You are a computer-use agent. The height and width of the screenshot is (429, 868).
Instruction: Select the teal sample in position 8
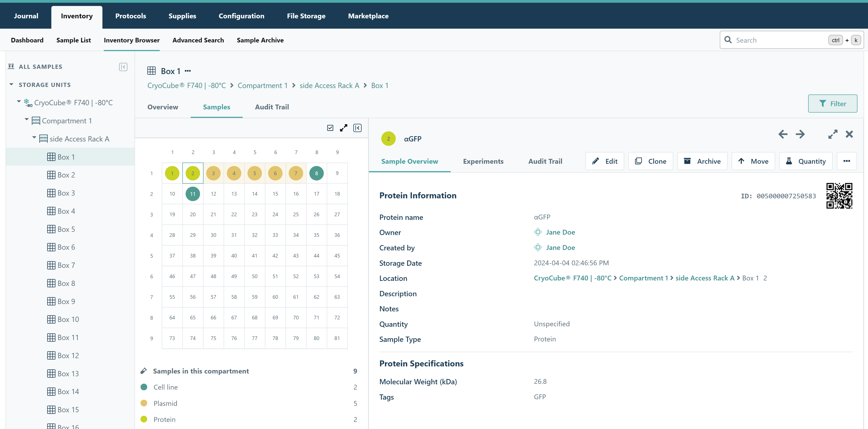point(316,173)
